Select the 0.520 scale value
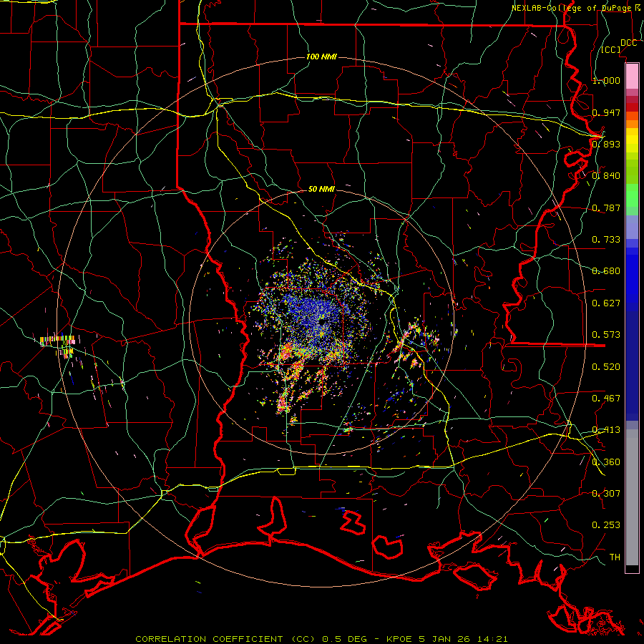The height and width of the screenshot is (644, 644). coord(606,366)
